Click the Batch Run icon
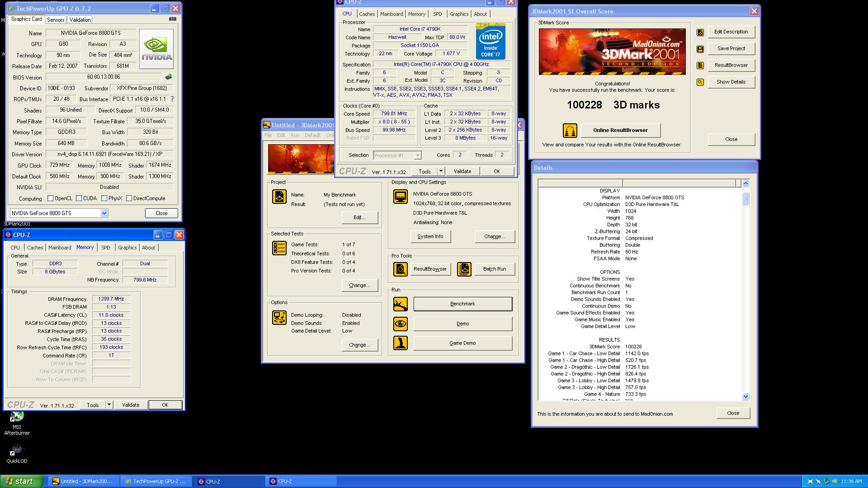 tap(464, 269)
